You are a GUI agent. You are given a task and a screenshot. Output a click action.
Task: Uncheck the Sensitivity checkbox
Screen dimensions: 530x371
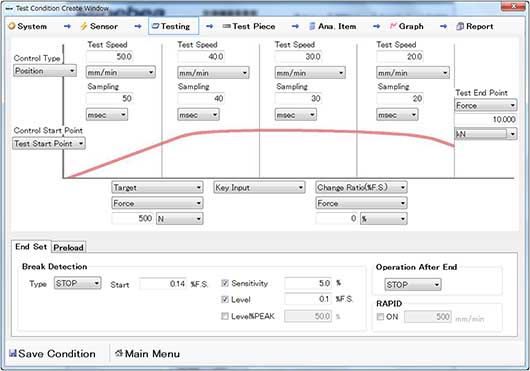[x=225, y=283]
